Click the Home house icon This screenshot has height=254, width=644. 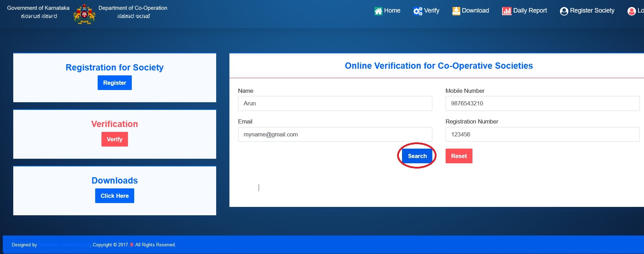click(378, 11)
